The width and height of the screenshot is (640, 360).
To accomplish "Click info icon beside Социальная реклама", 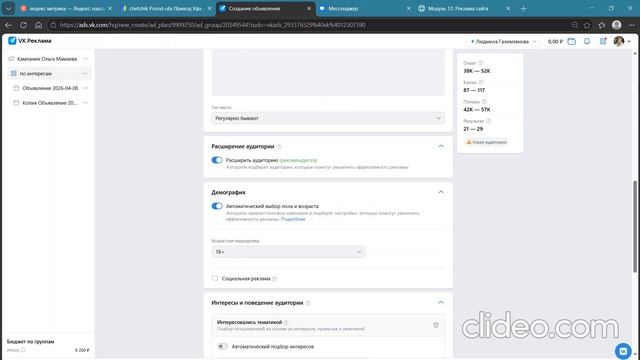I will pyautogui.click(x=274, y=279).
